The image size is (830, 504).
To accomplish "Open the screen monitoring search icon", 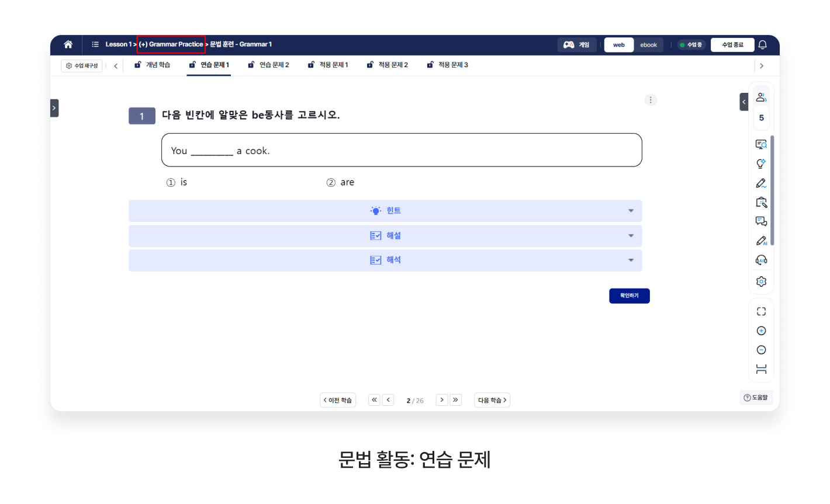I will coord(761,144).
